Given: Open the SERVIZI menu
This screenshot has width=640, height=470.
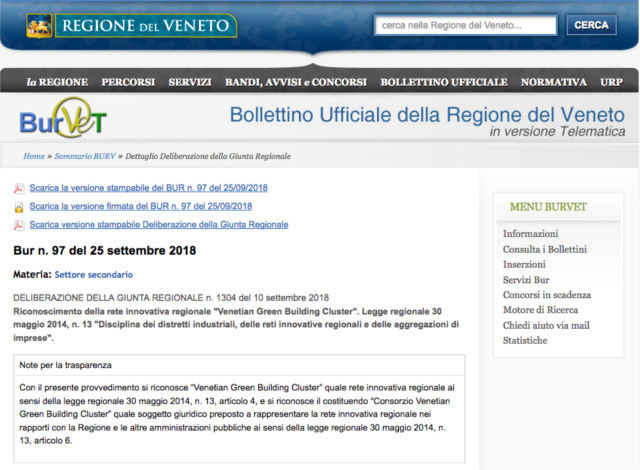Looking at the screenshot, I should point(190,82).
